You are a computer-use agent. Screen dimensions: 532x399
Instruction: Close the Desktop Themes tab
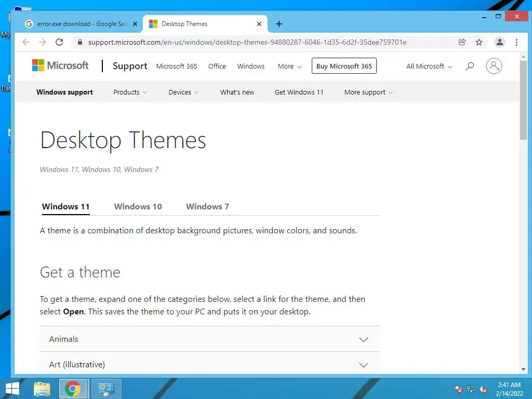pyautogui.click(x=259, y=24)
